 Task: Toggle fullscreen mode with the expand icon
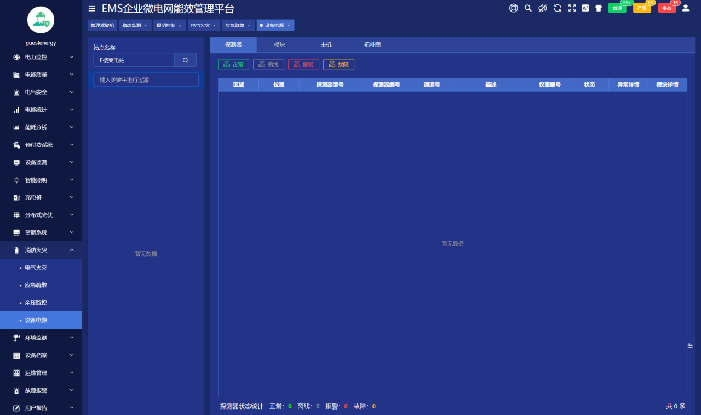pyautogui.click(x=570, y=8)
